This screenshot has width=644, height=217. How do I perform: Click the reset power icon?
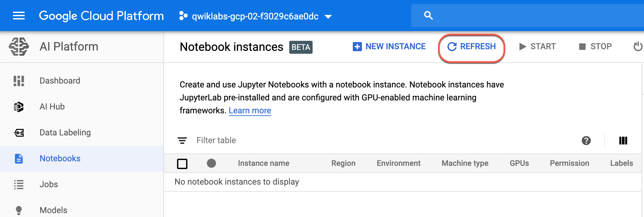[638, 47]
